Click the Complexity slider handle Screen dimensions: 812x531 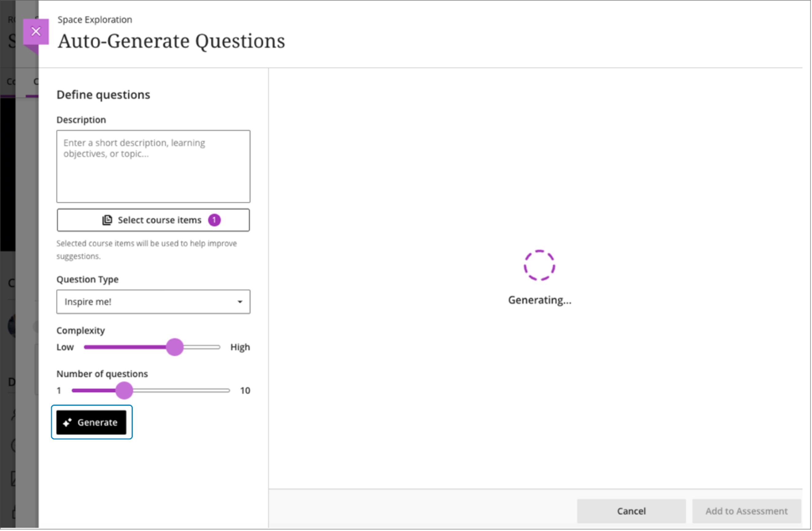pos(175,347)
